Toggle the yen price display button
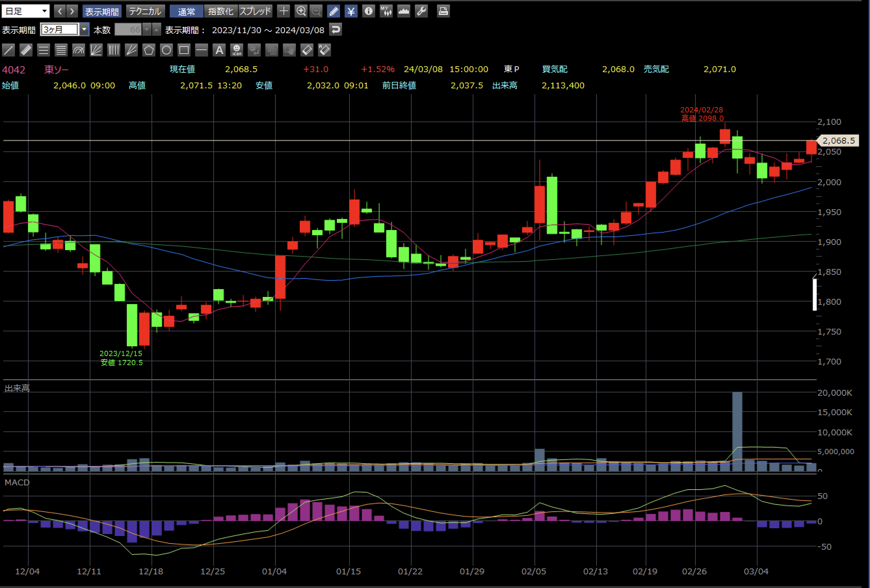870x588 pixels. [x=351, y=11]
